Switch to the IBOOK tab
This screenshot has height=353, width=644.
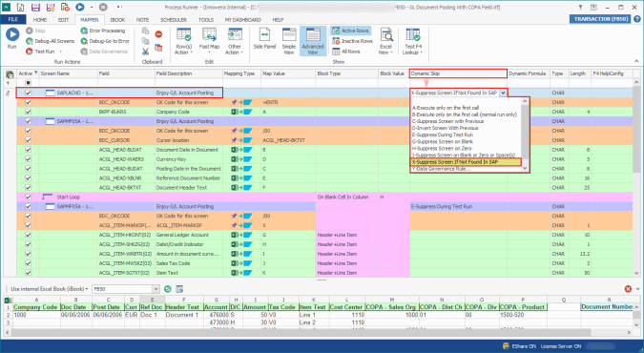pyautogui.click(x=118, y=20)
